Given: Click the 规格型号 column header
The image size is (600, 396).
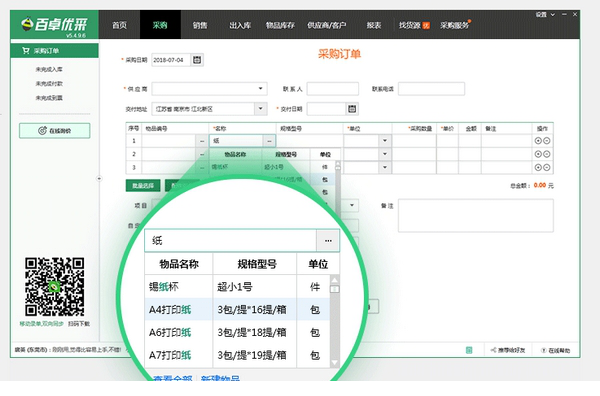Looking at the screenshot, I should pos(291,129).
